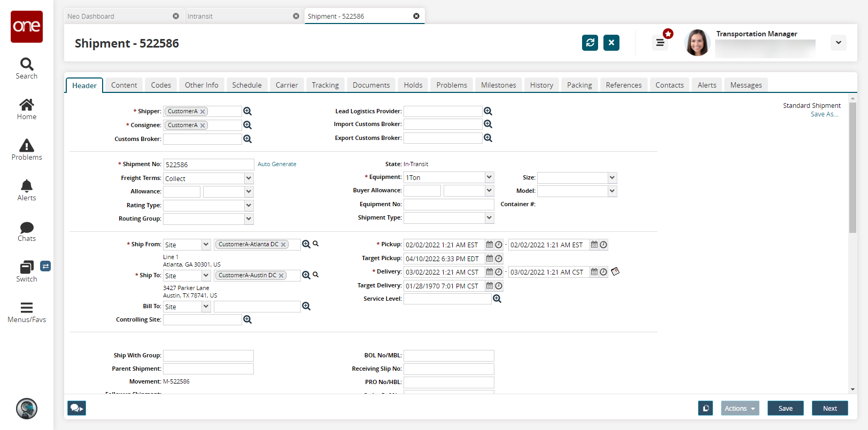868x430 pixels.
Task: Open the Milestones tab
Action: click(498, 85)
